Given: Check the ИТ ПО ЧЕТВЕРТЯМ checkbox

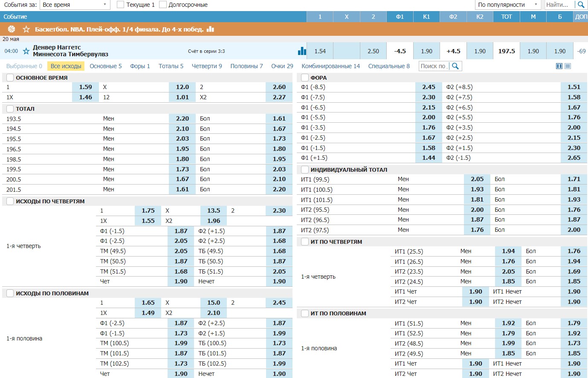Looking at the screenshot, I should [x=305, y=242].
